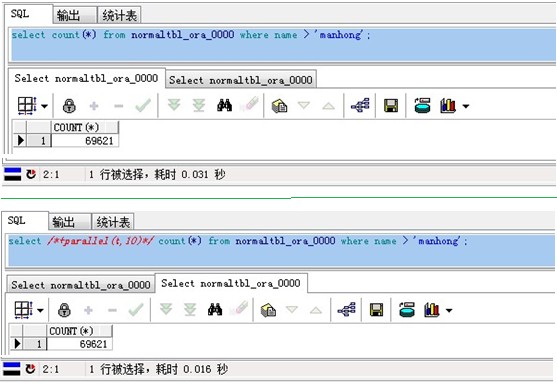557x384 pixels.
Task: Click chart icon in upper window toolbar
Action: (x=448, y=106)
